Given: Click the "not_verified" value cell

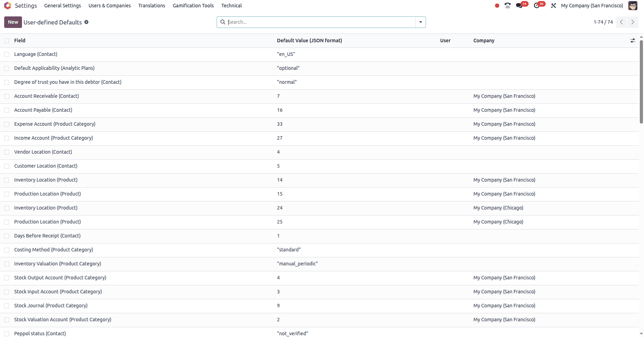Looking at the screenshot, I should coord(293,334).
